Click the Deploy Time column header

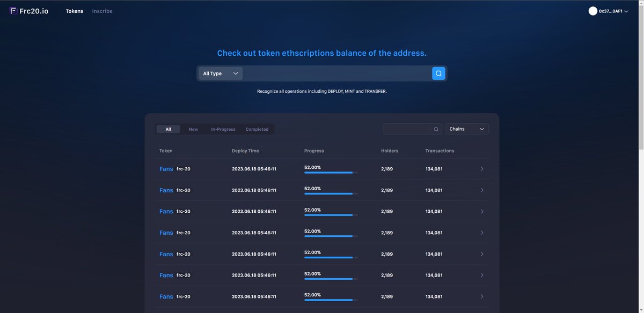[x=245, y=151]
